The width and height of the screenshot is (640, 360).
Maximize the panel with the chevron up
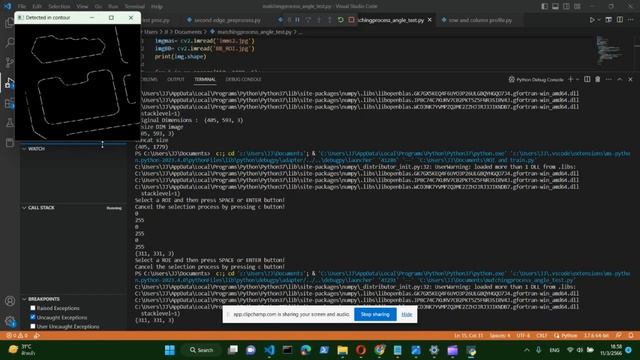[620, 79]
